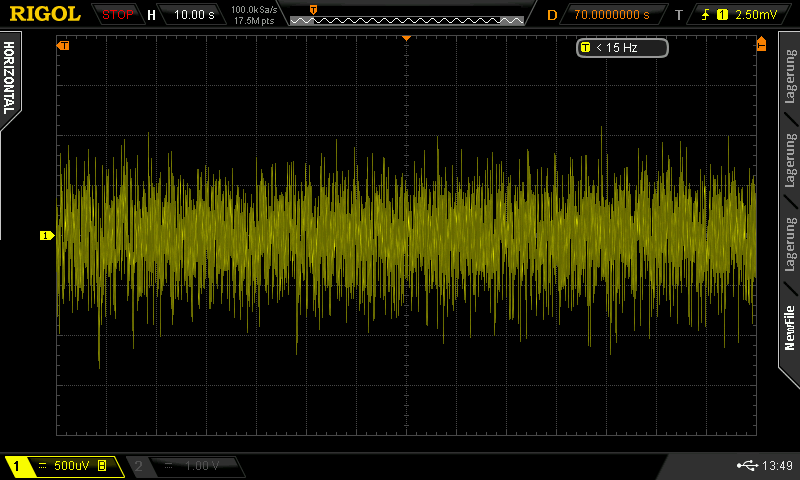Viewport: 800px width, 480px height.
Task: Select the 1.00 V channel 2 scale
Action: coord(202,466)
